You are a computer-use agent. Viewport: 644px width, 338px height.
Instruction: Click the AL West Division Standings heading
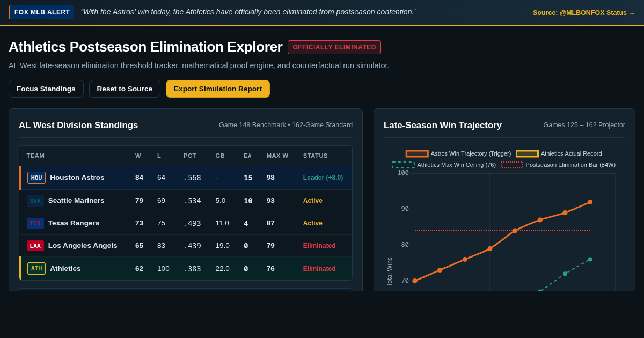(x=78, y=125)
